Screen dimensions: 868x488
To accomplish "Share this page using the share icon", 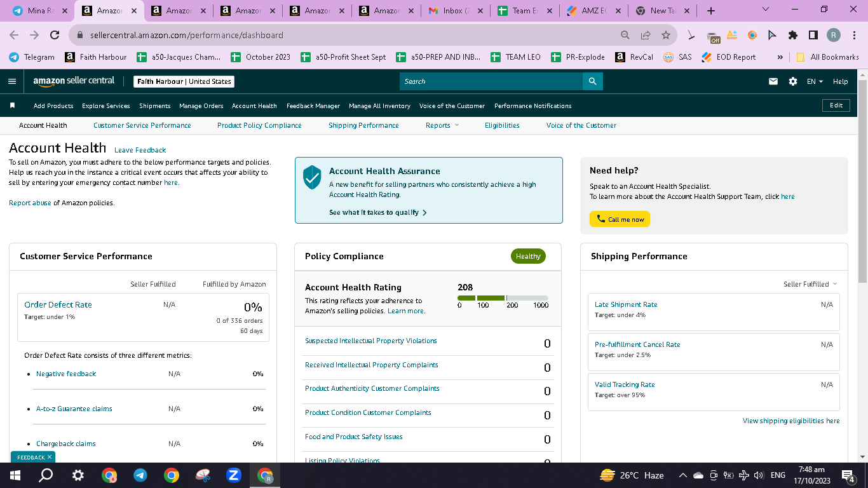I will pos(646,35).
